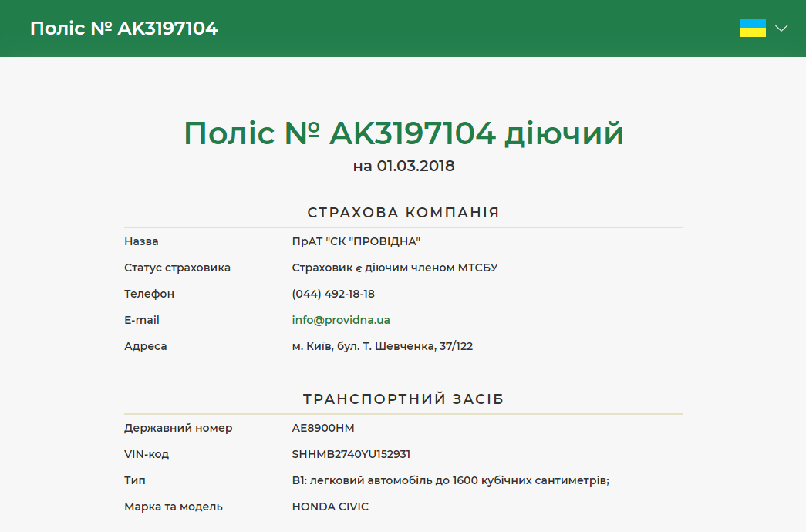Click the Страхова компанія section heading
This screenshot has height=532, width=806.
(x=403, y=213)
